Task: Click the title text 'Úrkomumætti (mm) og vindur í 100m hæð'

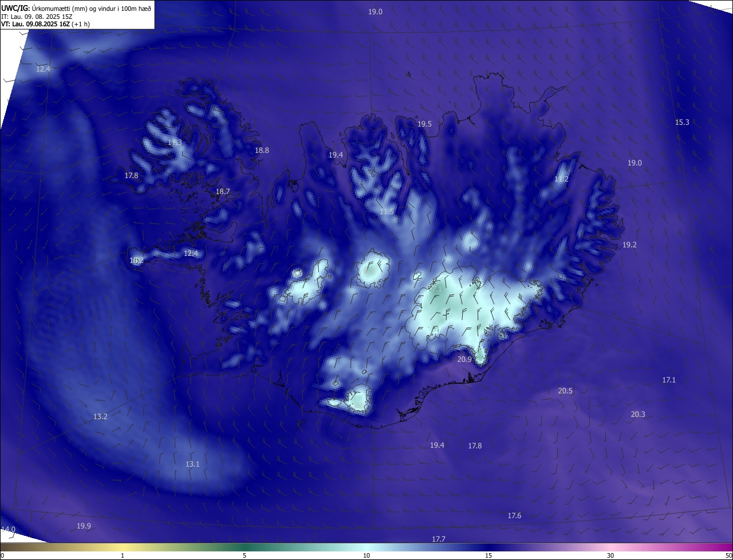Action: 92,8
